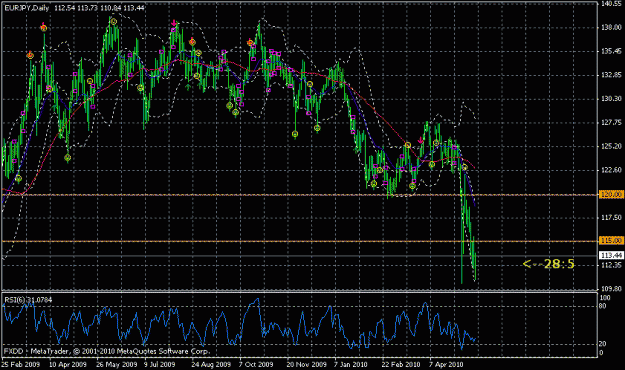Click the EURJPY,Daily chart title

[27, 8]
